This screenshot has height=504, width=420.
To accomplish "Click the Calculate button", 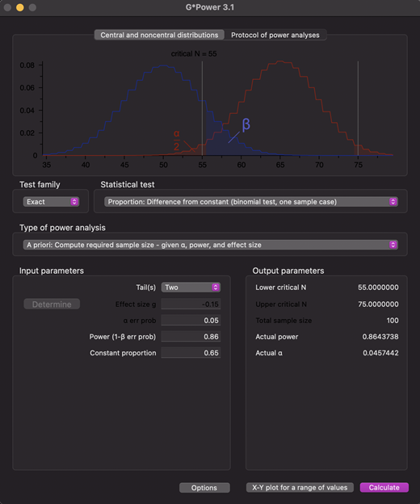I will [384, 488].
